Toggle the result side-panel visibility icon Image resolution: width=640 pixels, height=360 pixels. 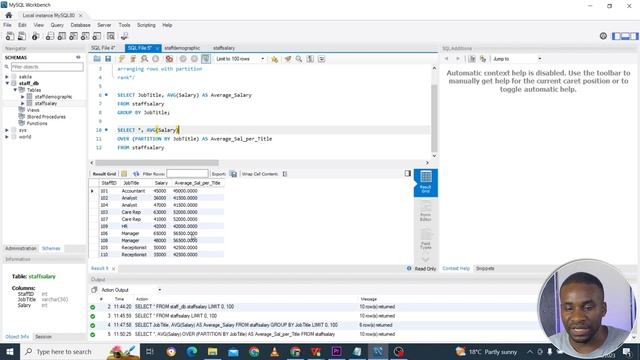pos(407,173)
